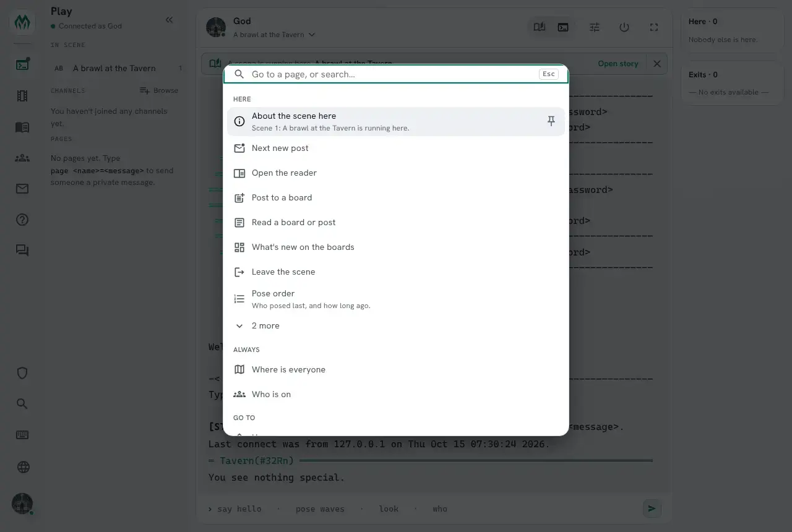Open the terminal play icon in left rail
The height and width of the screenshot is (532, 792).
pos(22,64)
